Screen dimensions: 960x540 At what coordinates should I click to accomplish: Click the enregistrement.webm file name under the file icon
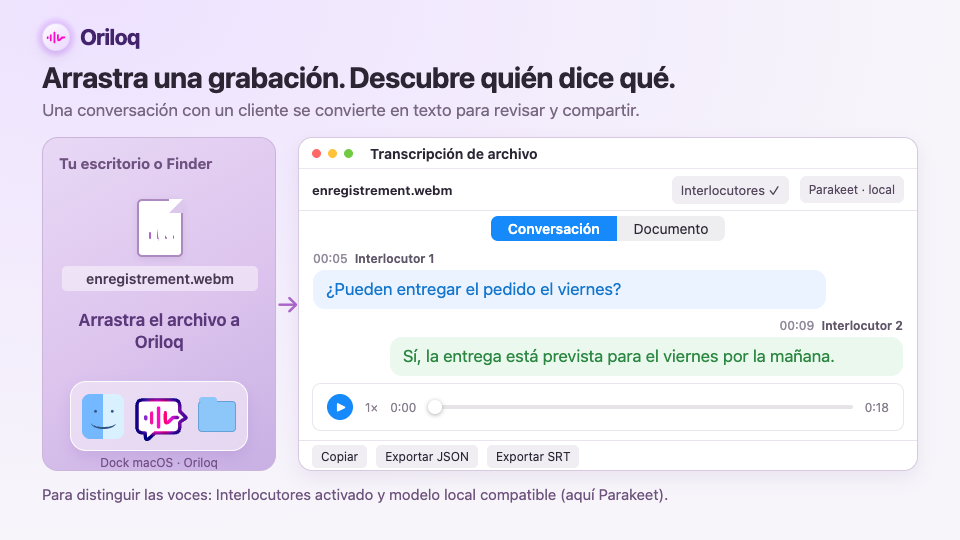pyautogui.click(x=160, y=279)
